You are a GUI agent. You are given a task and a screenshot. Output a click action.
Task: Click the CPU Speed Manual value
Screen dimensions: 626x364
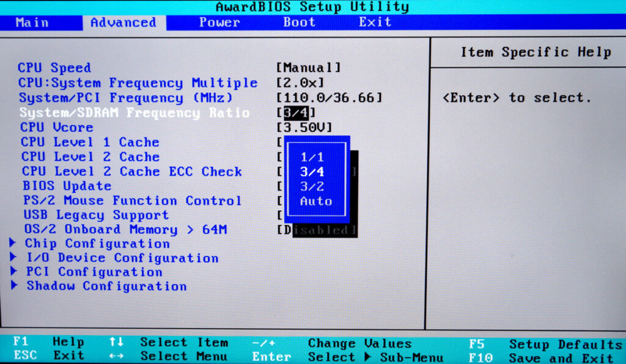tap(308, 68)
